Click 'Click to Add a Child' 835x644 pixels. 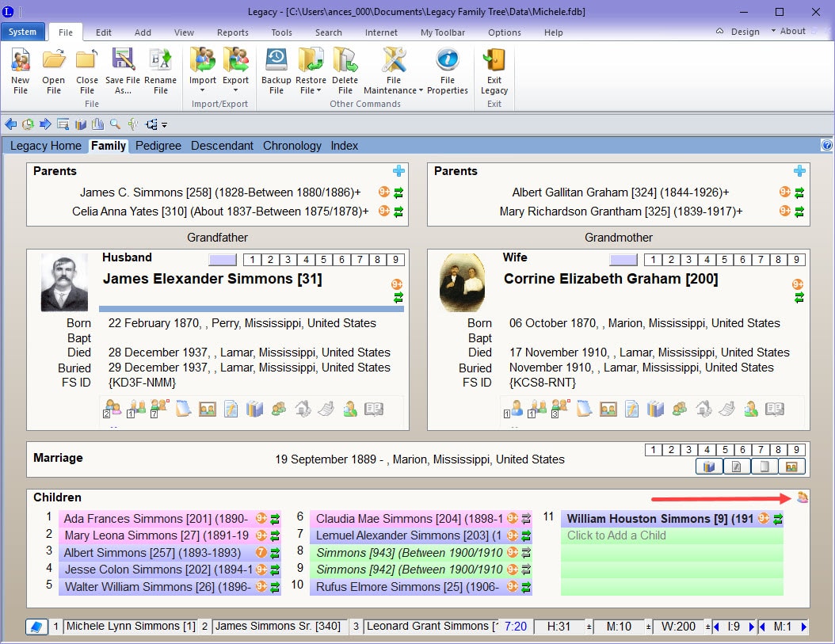[x=672, y=535]
